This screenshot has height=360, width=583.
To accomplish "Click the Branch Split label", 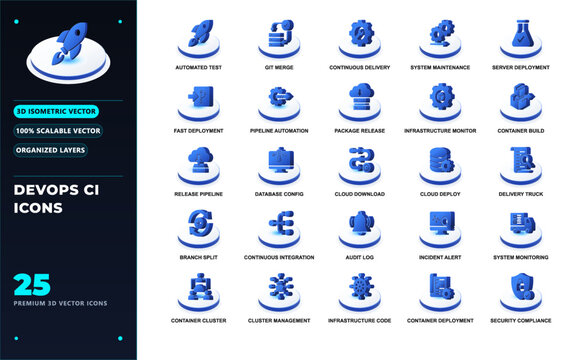I will click(199, 257).
